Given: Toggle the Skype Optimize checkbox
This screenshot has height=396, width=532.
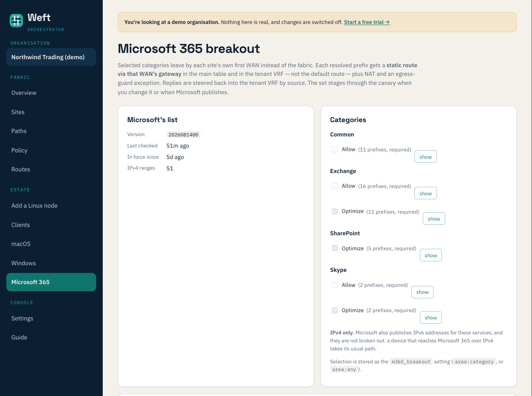Looking at the screenshot, I should (335, 310).
